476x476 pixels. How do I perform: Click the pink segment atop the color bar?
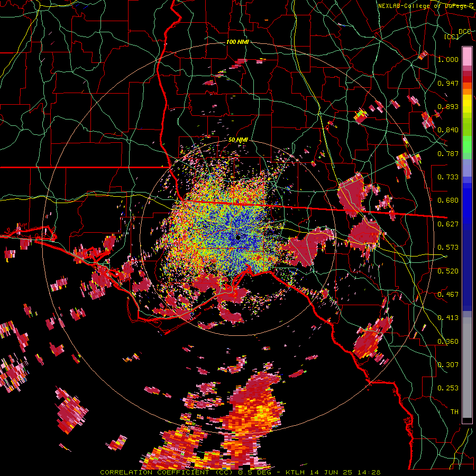(467, 57)
